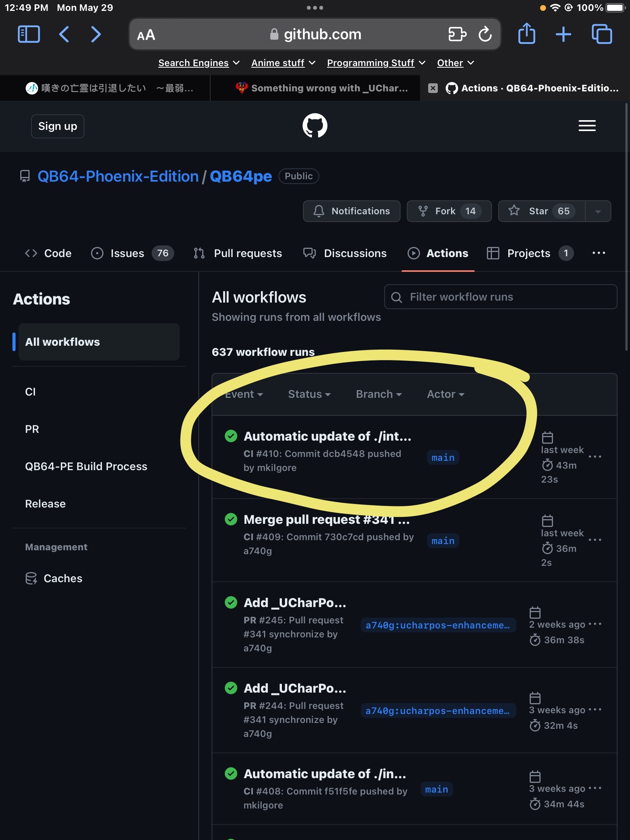Toggle the Safari sidebar icon
Image resolution: width=630 pixels, height=840 pixels.
(x=29, y=34)
